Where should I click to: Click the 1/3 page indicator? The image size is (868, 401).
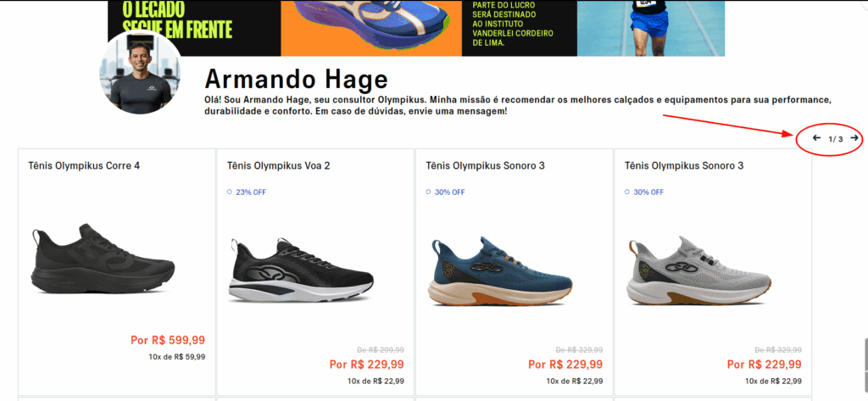[x=835, y=139]
